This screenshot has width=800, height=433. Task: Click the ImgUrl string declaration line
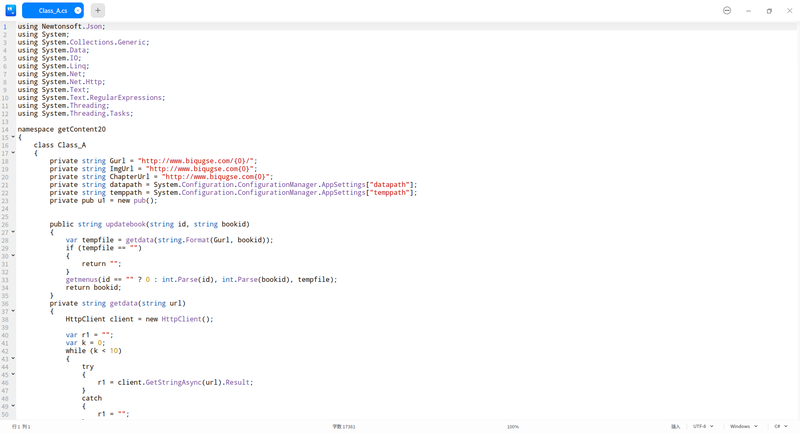click(154, 169)
